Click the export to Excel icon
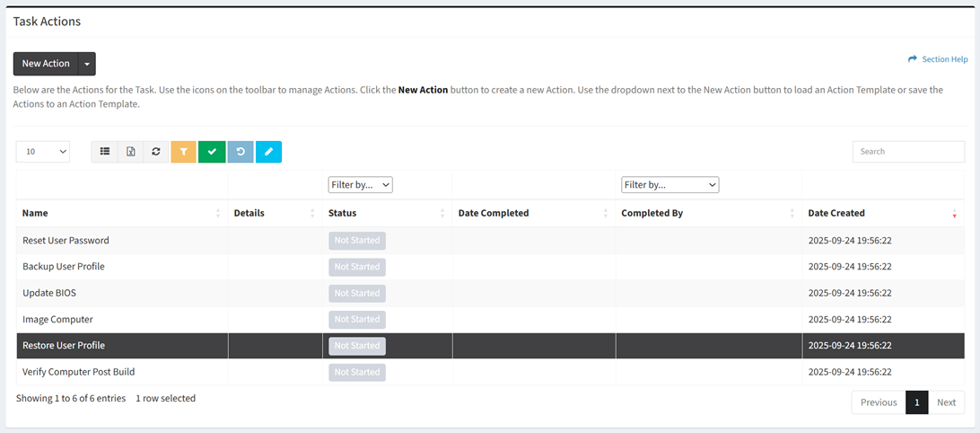 point(131,152)
